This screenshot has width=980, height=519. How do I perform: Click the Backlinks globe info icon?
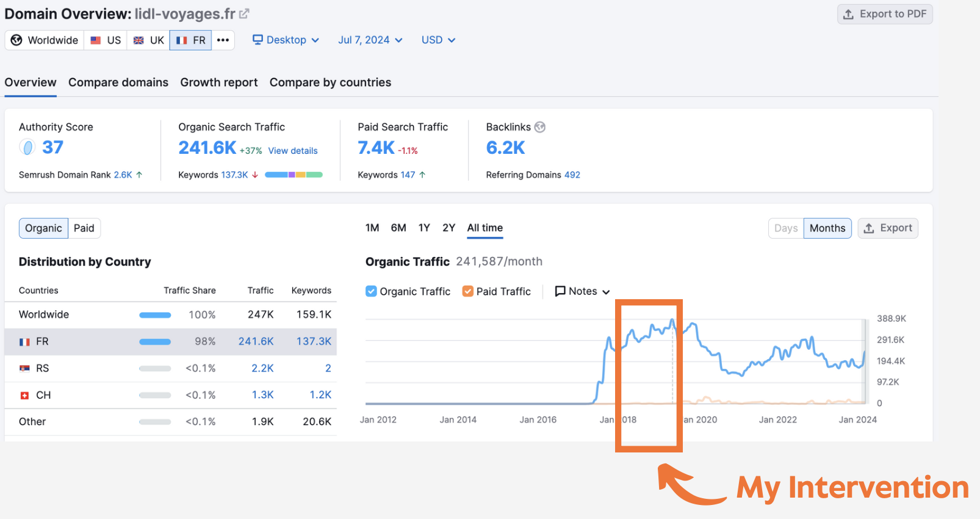tap(540, 127)
